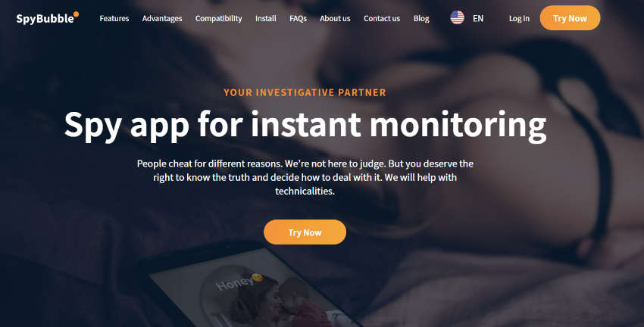Open the Contact us page
Viewport: 644px width, 327px height.
[x=382, y=18]
